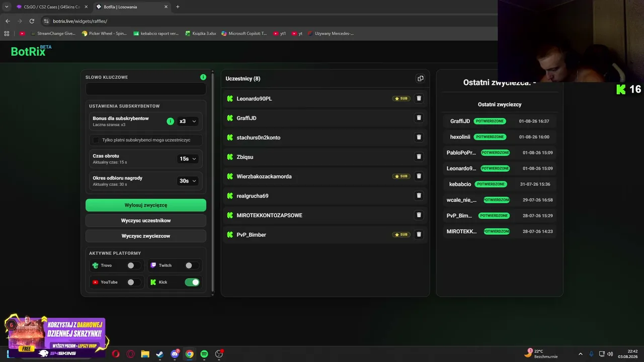
Task: Go back in the browser
Action: click(x=8, y=21)
